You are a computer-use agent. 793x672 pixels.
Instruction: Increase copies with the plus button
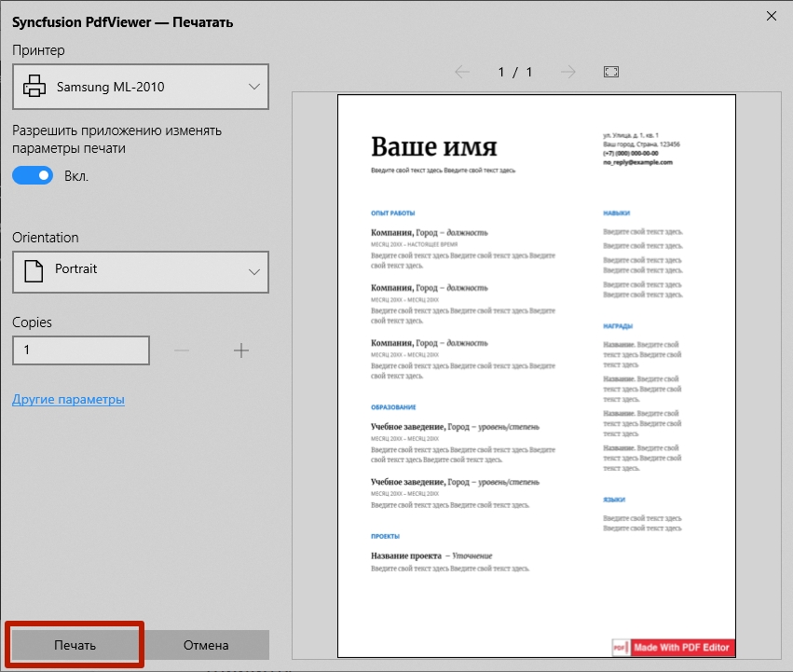pyautogui.click(x=241, y=350)
